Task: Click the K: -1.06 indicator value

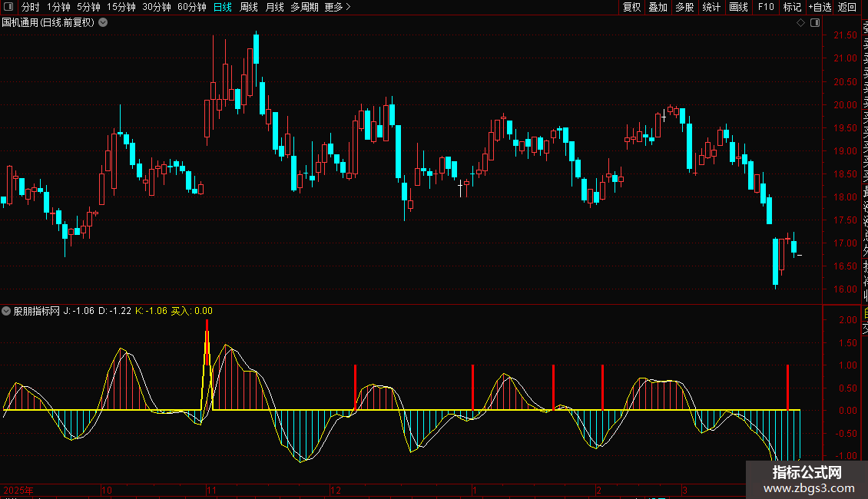Action: pos(151,311)
